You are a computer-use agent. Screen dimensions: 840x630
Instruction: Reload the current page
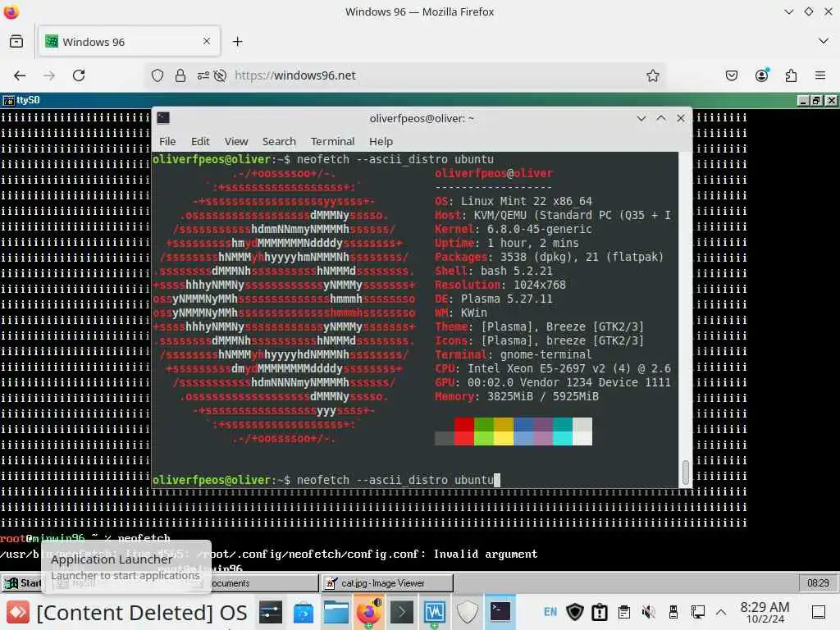tap(79, 75)
